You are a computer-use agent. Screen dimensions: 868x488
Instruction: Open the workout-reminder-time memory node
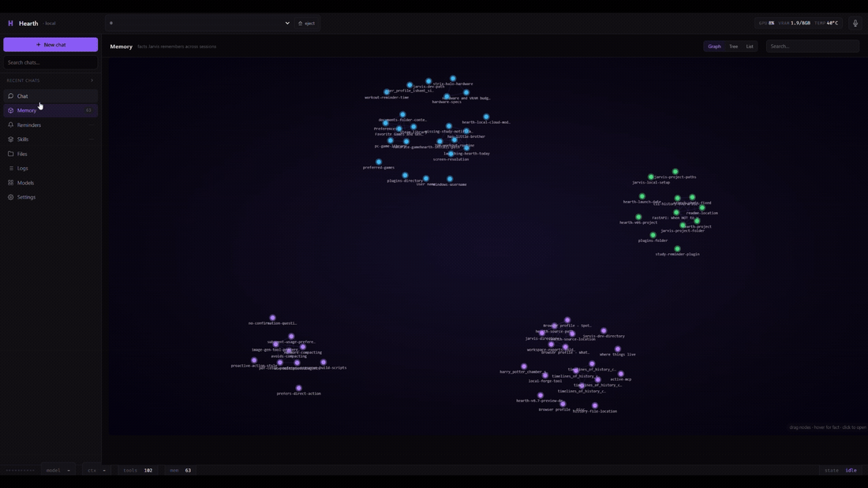[387, 92]
